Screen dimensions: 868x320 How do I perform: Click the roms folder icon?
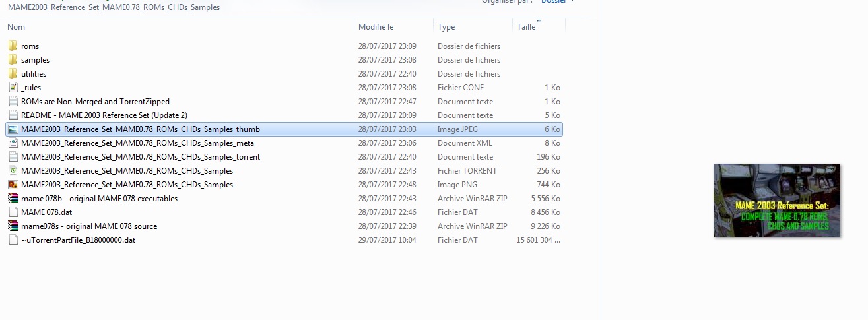click(x=13, y=46)
